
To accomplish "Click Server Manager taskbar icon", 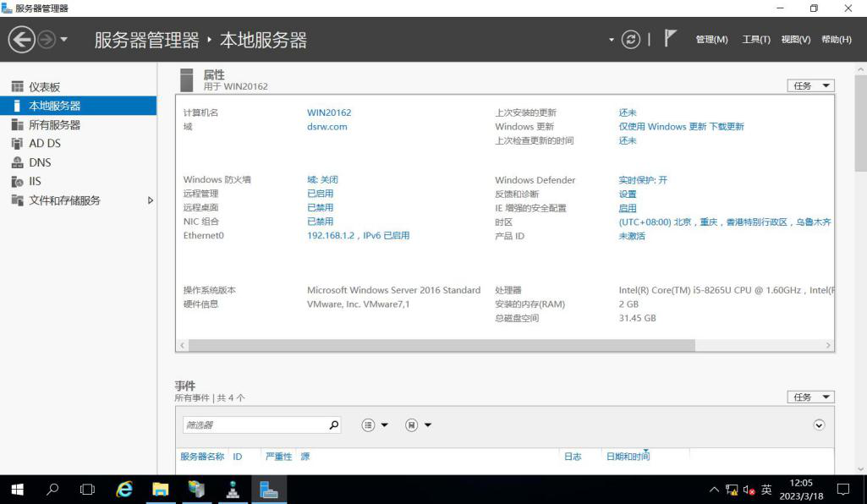I will [x=269, y=490].
